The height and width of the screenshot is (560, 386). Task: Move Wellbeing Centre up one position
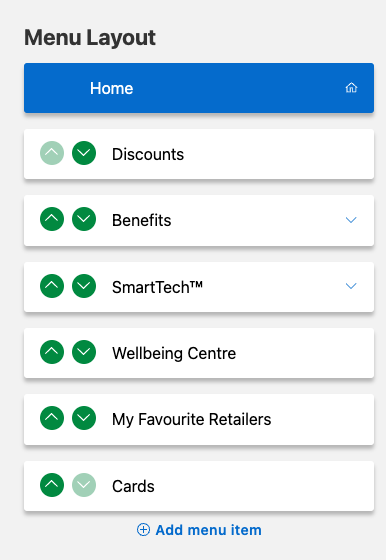pyautogui.click(x=52, y=352)
